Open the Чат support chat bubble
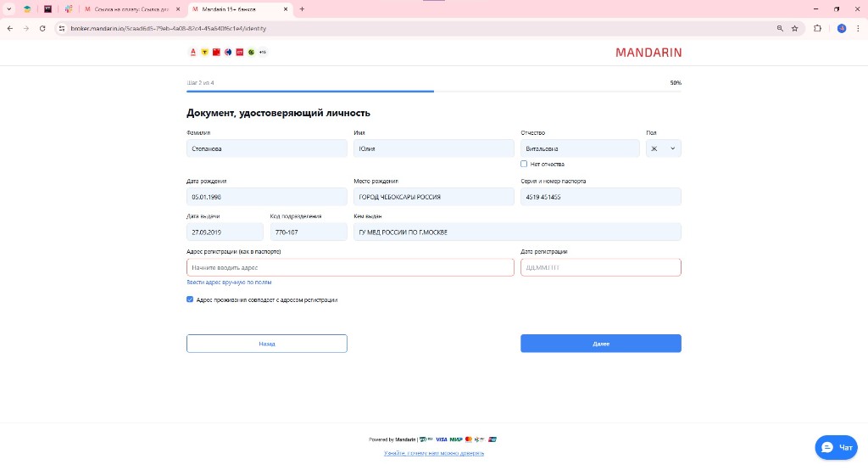Image resolution: width=868 pixels, height=470 pixels. click(x=836, y=447)
